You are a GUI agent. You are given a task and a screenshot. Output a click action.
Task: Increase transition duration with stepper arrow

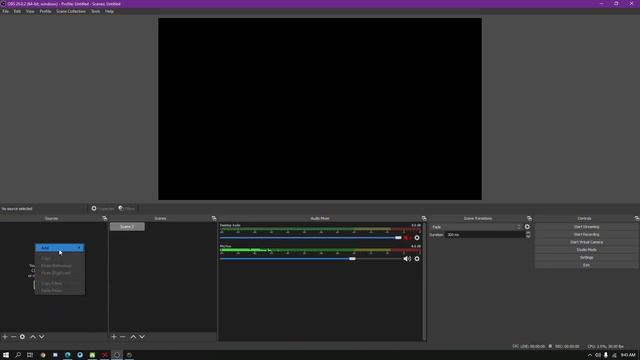pyautogui.click(x=528, y=233)
